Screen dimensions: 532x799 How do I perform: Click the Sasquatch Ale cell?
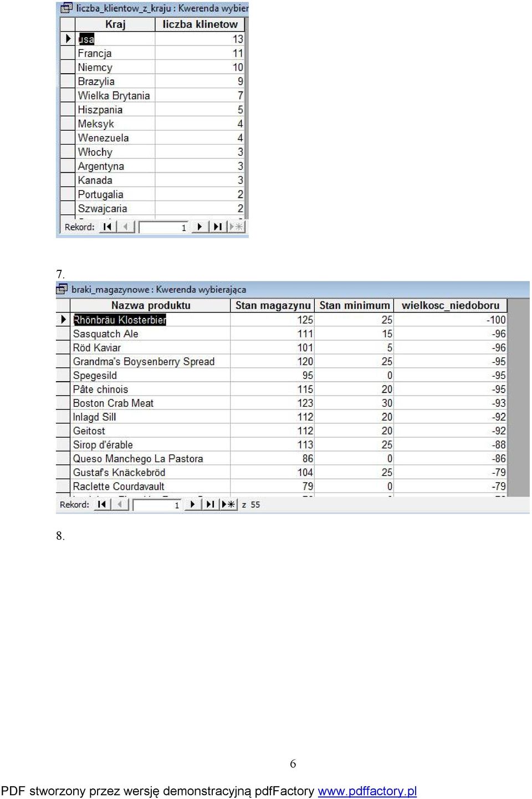pyautogui.click(x=150, y=334)
